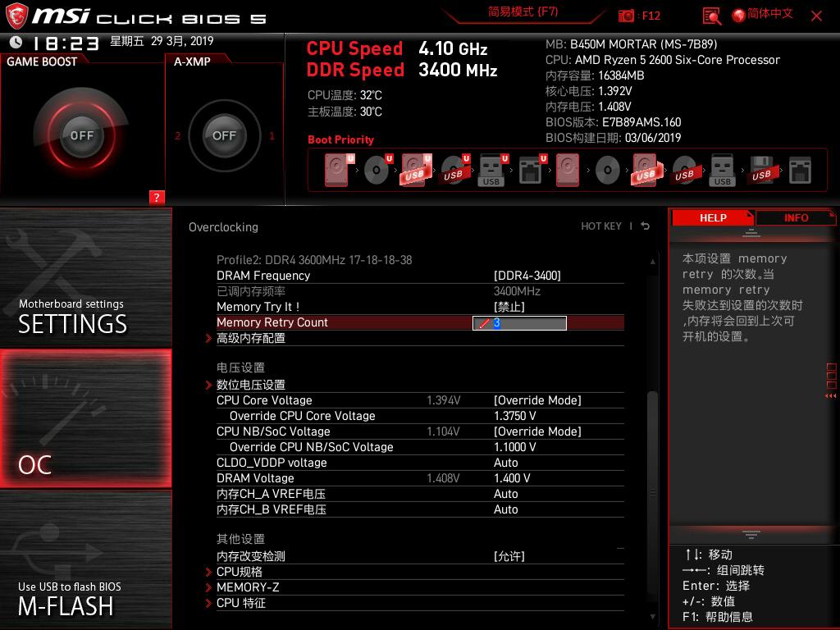Screen dimensions: 840x630
Task: Click the F12 screenshot label
Action: click(x=651, y=16)
